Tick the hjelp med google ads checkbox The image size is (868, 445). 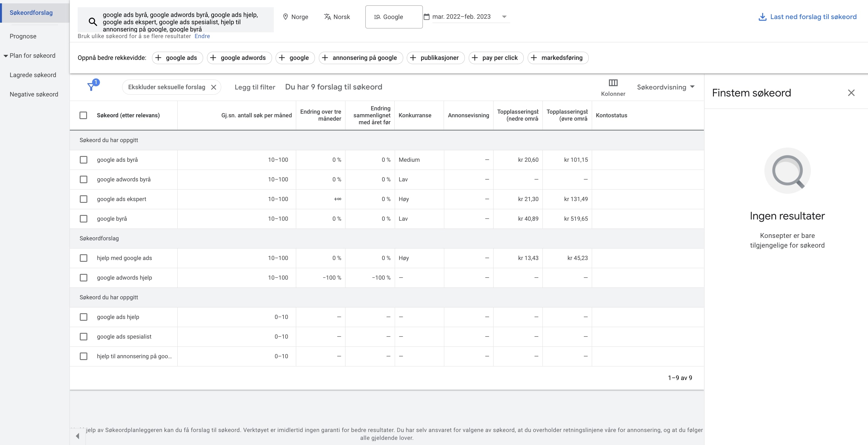click(x=83, y=258)
